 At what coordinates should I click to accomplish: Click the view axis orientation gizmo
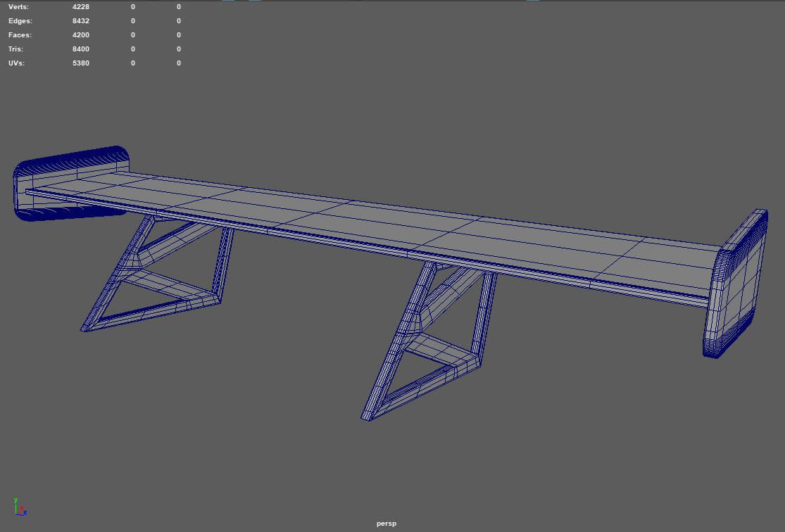[x=19, y=507]
